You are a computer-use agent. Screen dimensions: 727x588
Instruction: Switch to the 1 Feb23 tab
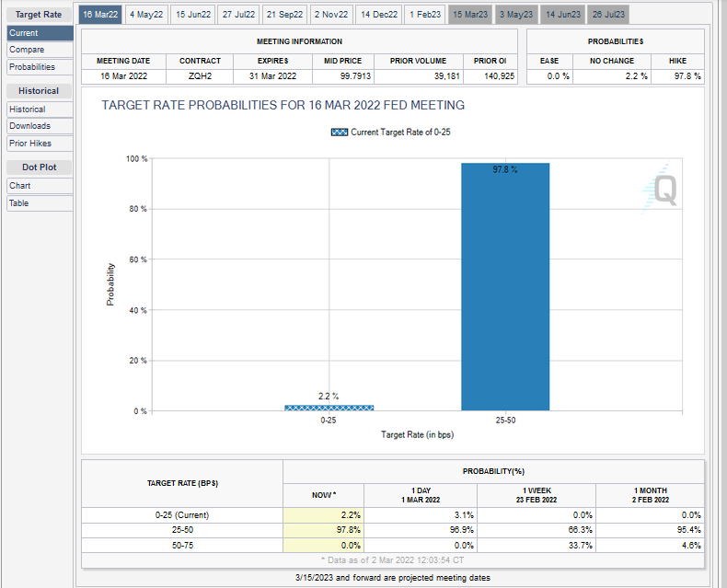425,15
